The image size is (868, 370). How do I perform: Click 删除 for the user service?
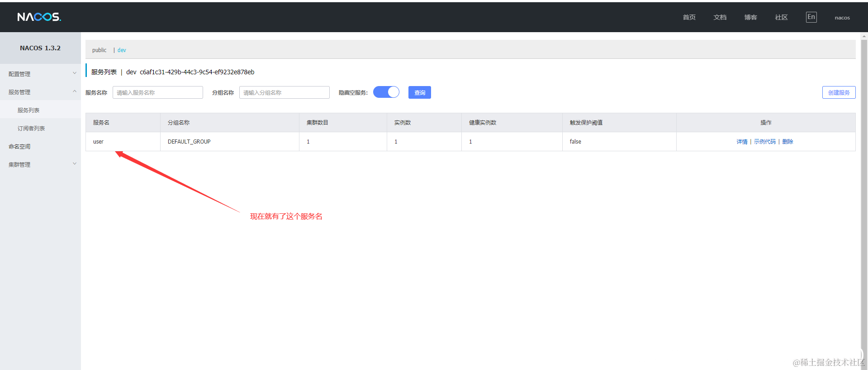(787, 142)
